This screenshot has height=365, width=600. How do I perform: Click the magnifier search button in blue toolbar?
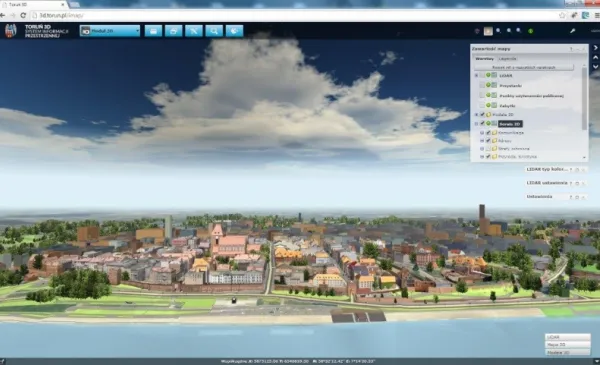point(214,31)
